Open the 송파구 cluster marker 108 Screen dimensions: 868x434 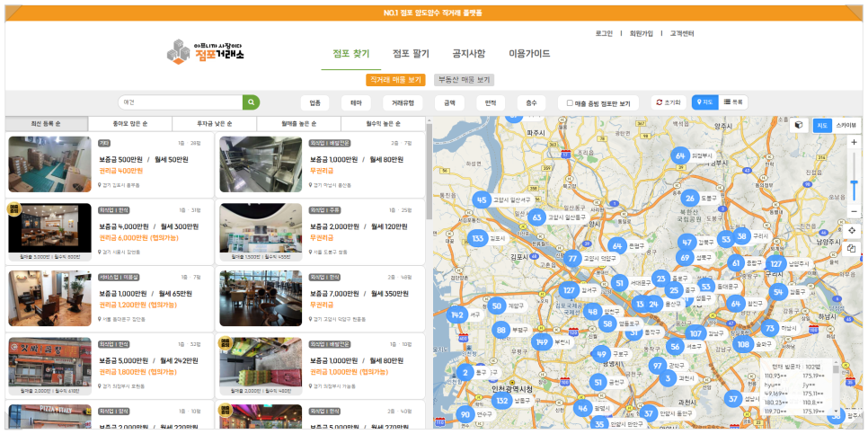(743, 344)
